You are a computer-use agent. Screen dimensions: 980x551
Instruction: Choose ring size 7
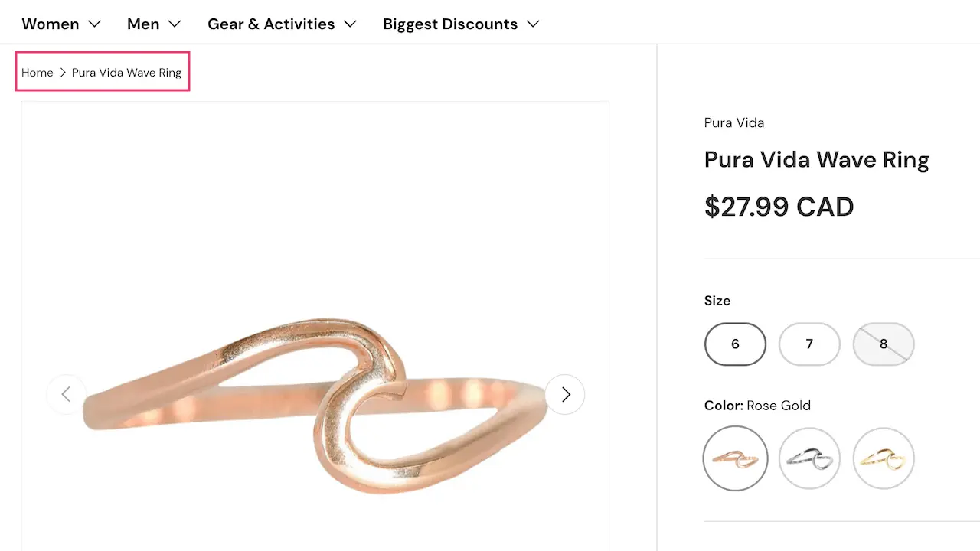tap(809, 344)
